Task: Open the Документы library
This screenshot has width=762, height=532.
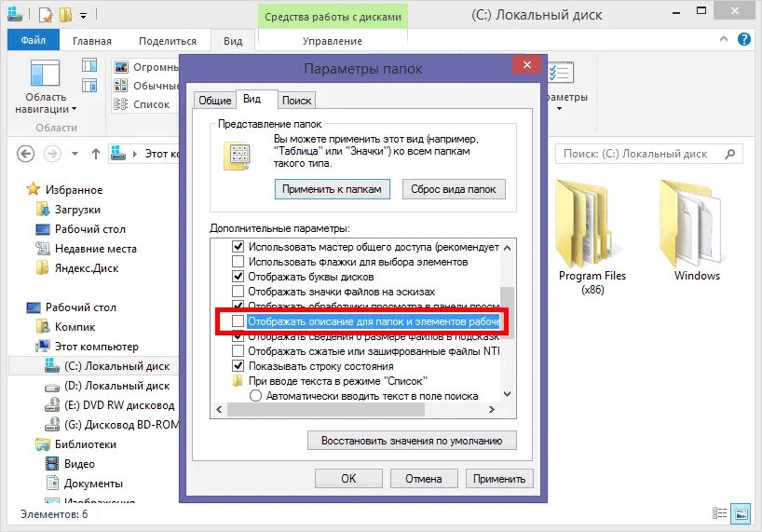Action: 84,484
